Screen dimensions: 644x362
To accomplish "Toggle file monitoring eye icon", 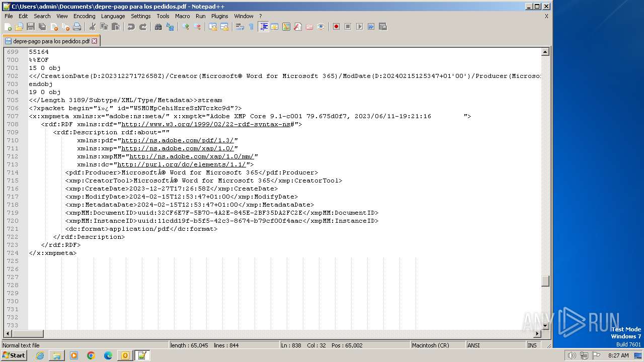I will pyautogui.click(x=321, y=27).
